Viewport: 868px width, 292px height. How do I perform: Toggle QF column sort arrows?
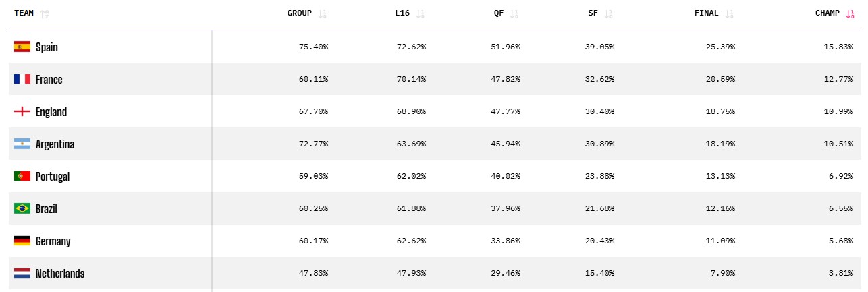(514, 13)
